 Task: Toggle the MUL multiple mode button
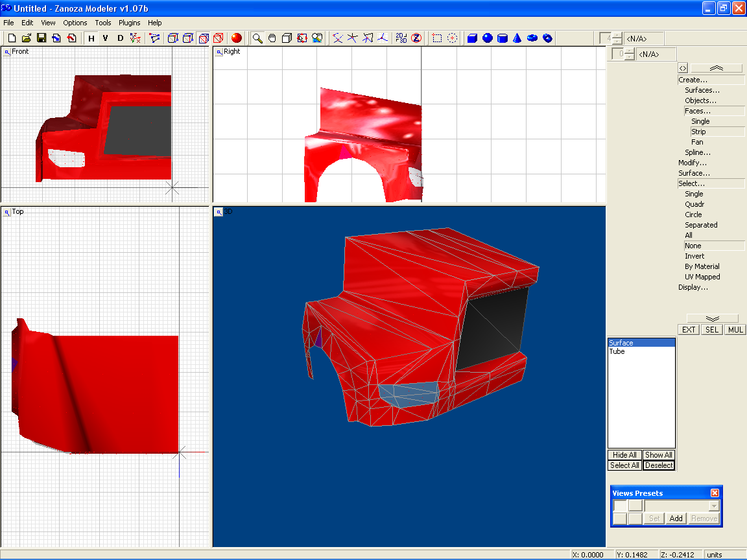click(735, 330)
